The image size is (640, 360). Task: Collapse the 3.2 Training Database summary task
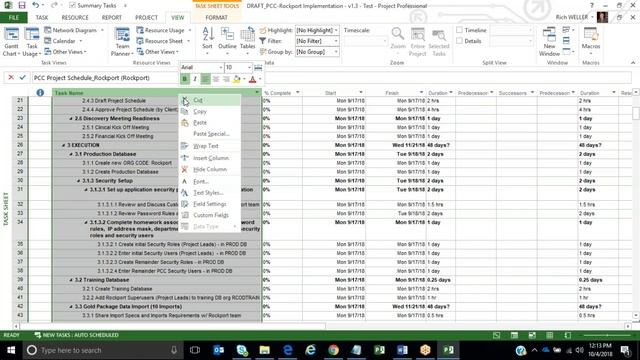[71, 280]
